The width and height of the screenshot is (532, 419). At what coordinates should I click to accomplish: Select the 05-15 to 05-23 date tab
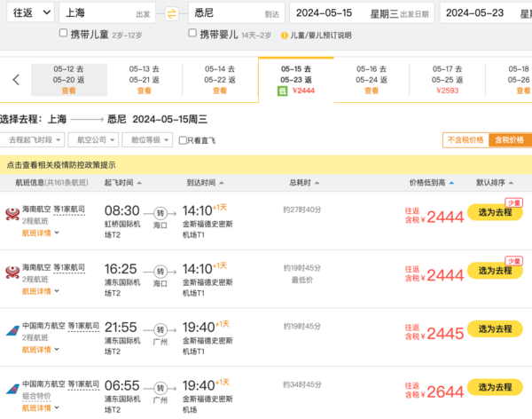tap(296, 80)
